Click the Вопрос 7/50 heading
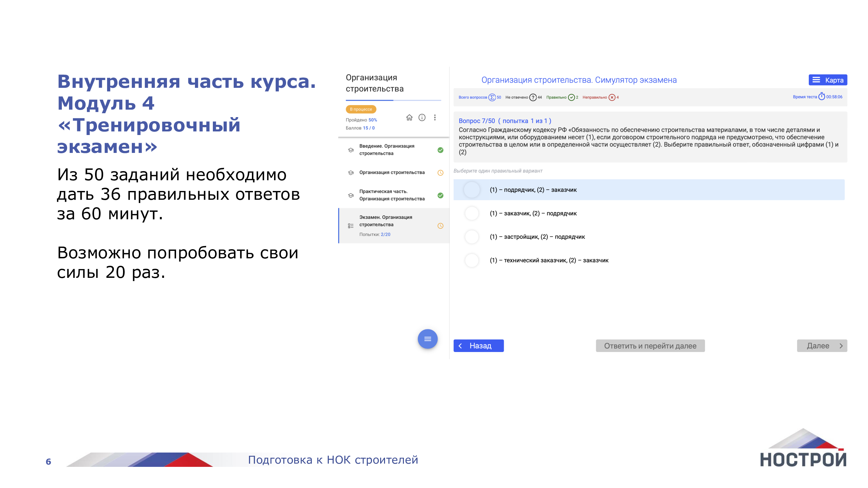The height and width of the screenshot is (488, 868). (505, 121)
